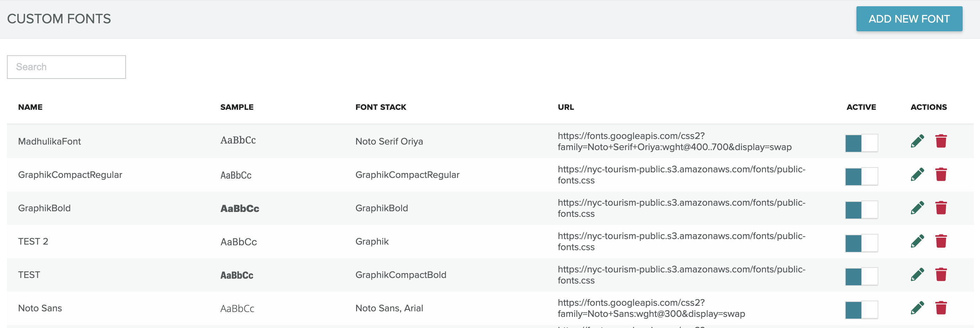
Task: Click the pencil icon for GraphikBold
Action: click(x=917, y=208)
